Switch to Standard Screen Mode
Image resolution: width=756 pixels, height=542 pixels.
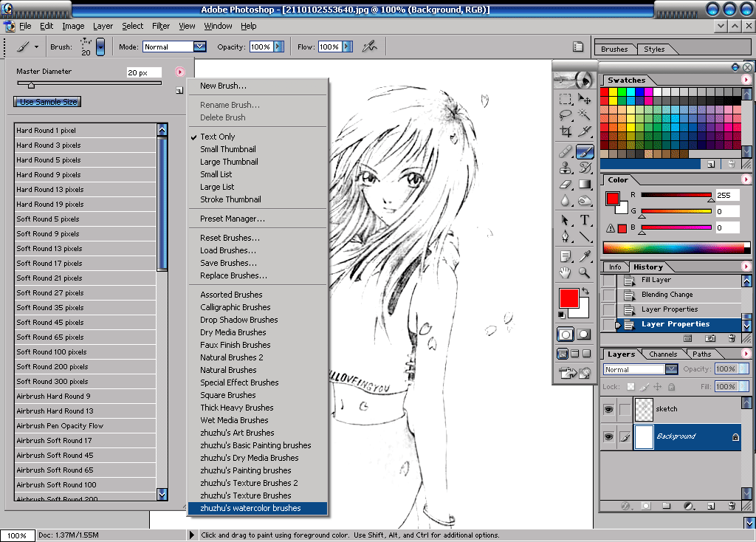tap(563, 354)
